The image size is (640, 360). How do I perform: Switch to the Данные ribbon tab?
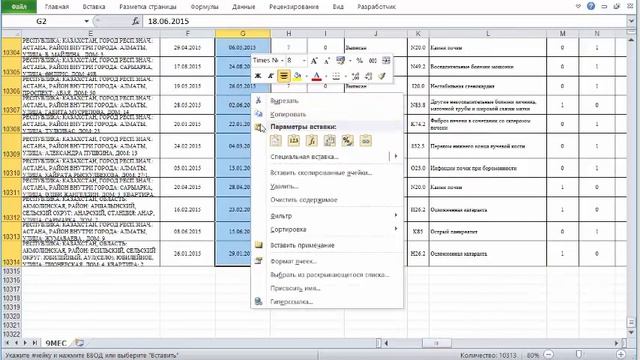pyautogui.click(x=243, y=7)
